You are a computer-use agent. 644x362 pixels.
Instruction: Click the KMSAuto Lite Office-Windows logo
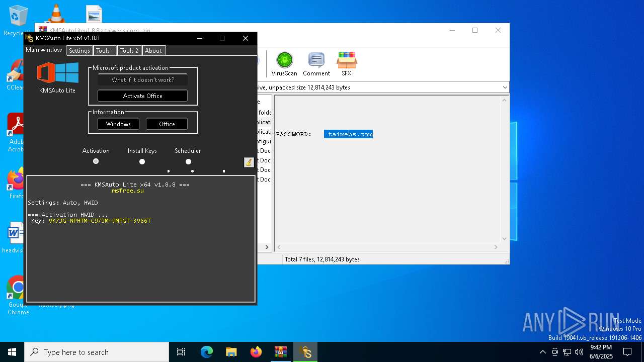point(57,73)
